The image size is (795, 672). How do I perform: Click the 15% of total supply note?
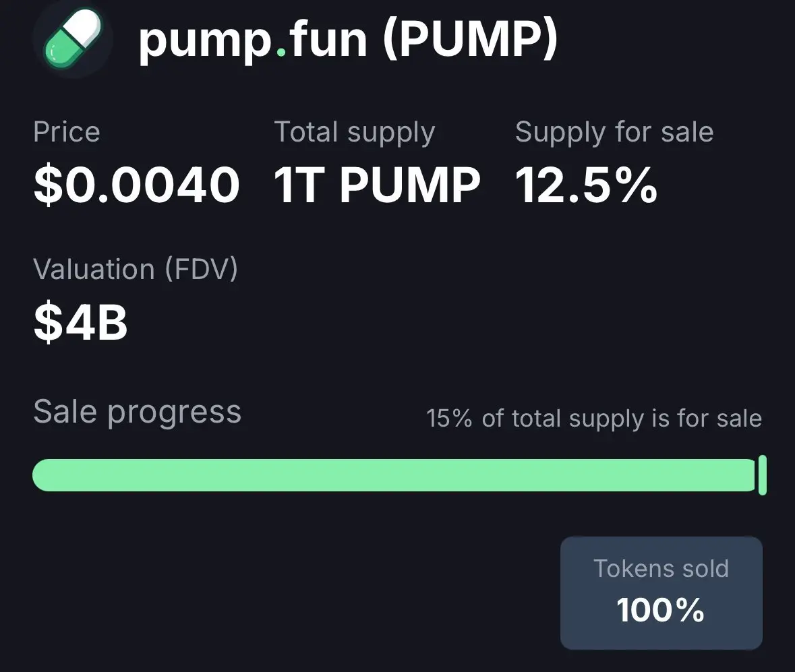pyautogui.click(x=593, y=419)
